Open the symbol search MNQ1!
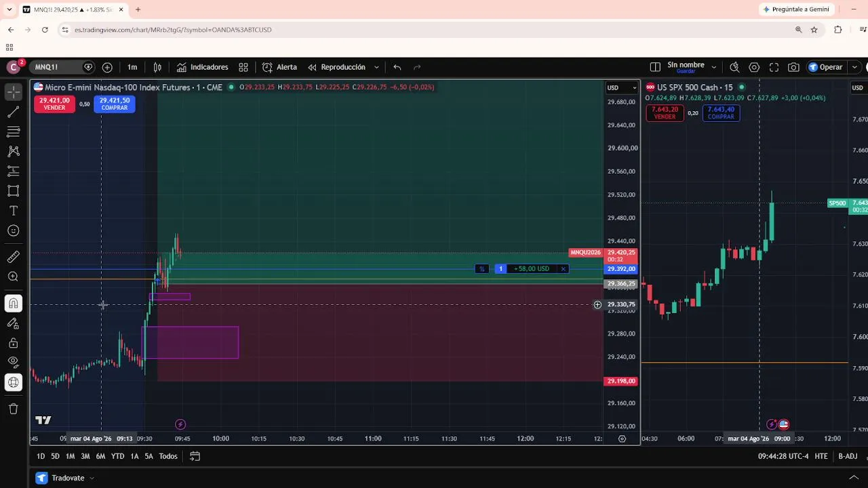The height and width of the screenshot is (488, 868). (55, 67)
